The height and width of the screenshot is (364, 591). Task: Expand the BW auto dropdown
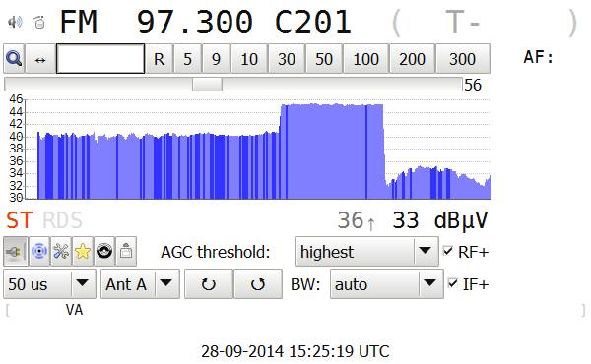pos(387,284)
